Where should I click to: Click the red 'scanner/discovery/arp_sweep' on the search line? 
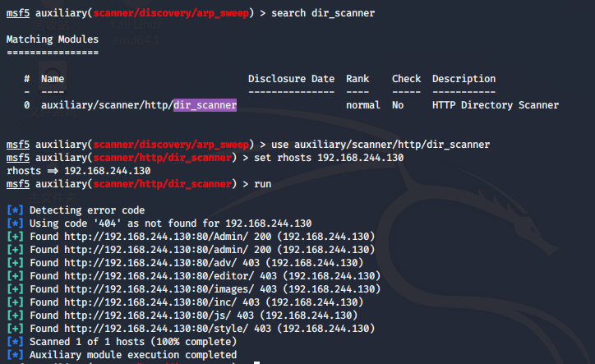[x=171, y=13]
